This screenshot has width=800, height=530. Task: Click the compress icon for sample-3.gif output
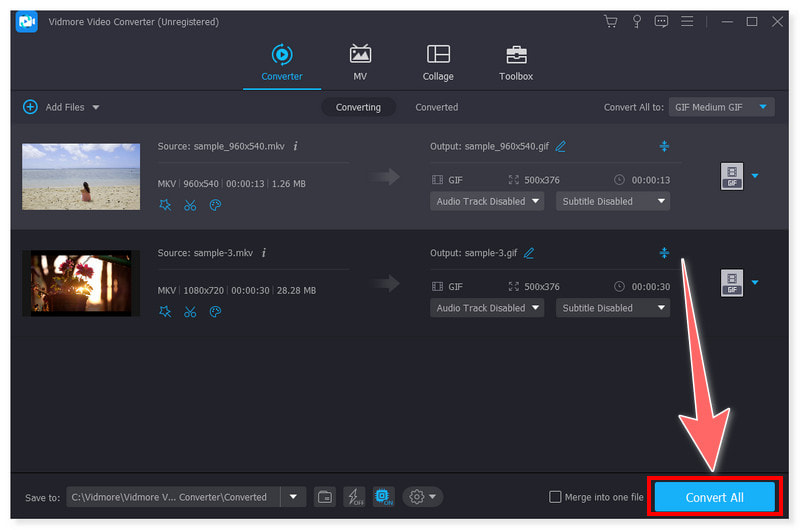[x=663, y=253]
